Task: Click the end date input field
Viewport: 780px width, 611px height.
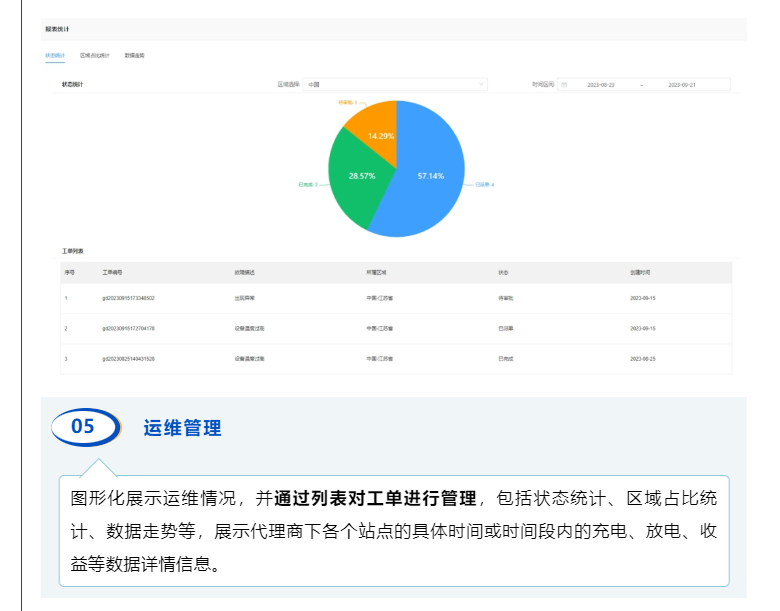Action: [682, 85]
